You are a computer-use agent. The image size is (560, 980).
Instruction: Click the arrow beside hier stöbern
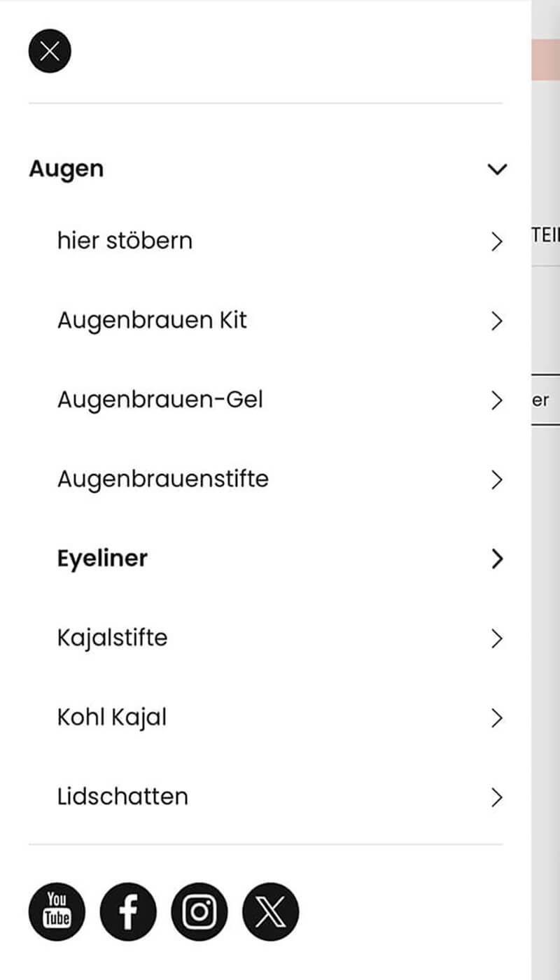[x=497, y=241]
